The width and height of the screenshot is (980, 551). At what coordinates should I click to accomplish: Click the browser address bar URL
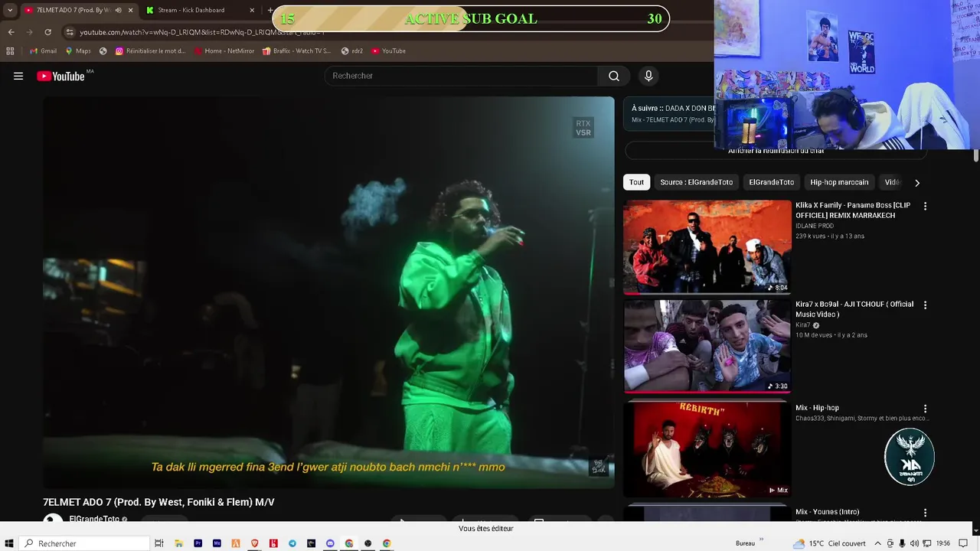[x=202, y=32]
